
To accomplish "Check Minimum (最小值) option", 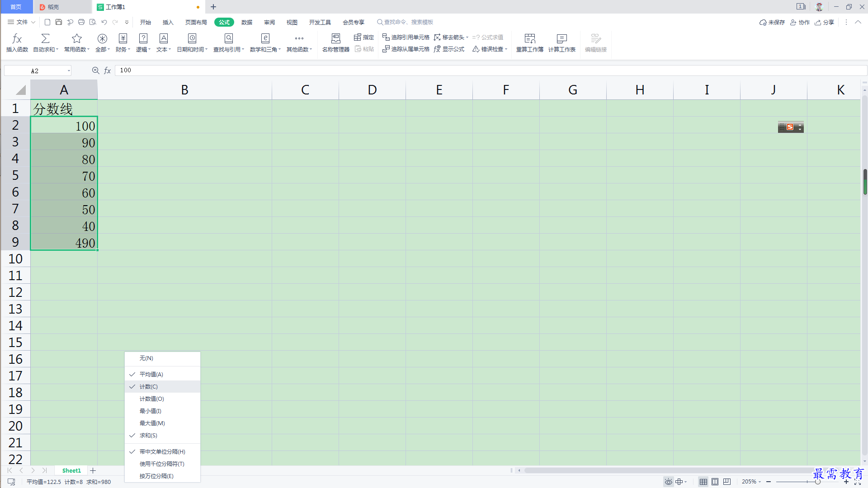I will (x=162, y=411).
